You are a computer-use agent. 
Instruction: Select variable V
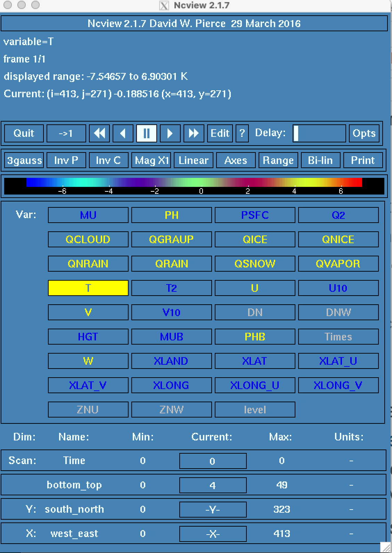(x=88, y=312)
